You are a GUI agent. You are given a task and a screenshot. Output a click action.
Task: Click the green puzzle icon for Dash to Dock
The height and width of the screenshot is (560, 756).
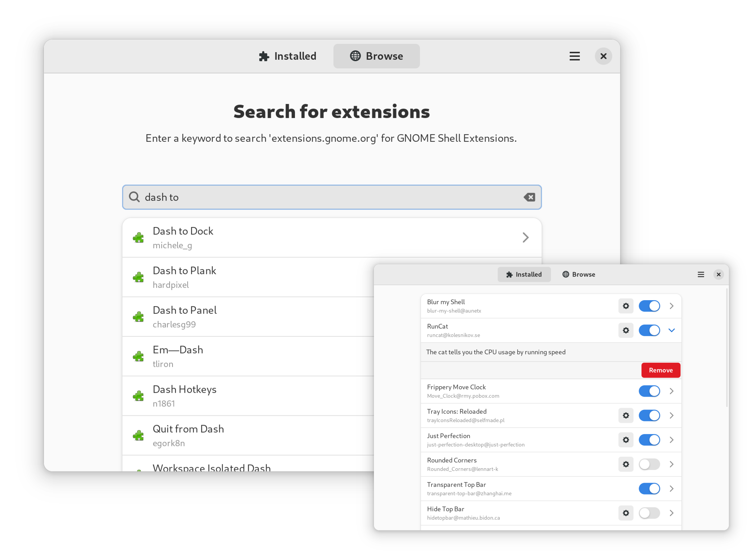[138, 238]
